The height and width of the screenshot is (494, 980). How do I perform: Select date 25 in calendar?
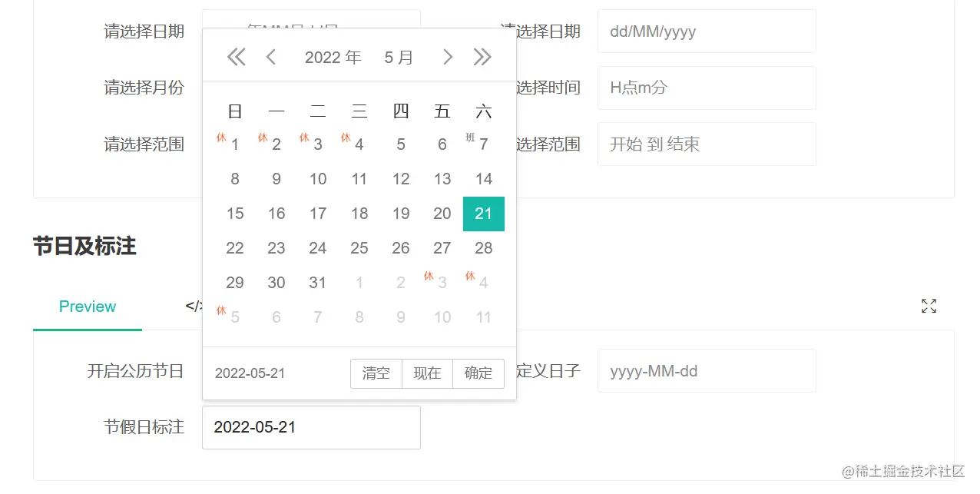tap(359, 248)
